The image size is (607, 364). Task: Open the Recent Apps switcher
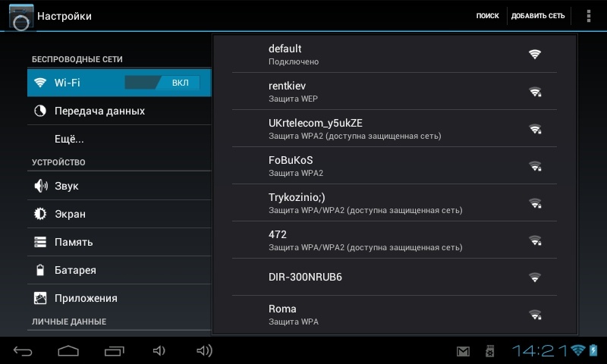pos(115,350)
